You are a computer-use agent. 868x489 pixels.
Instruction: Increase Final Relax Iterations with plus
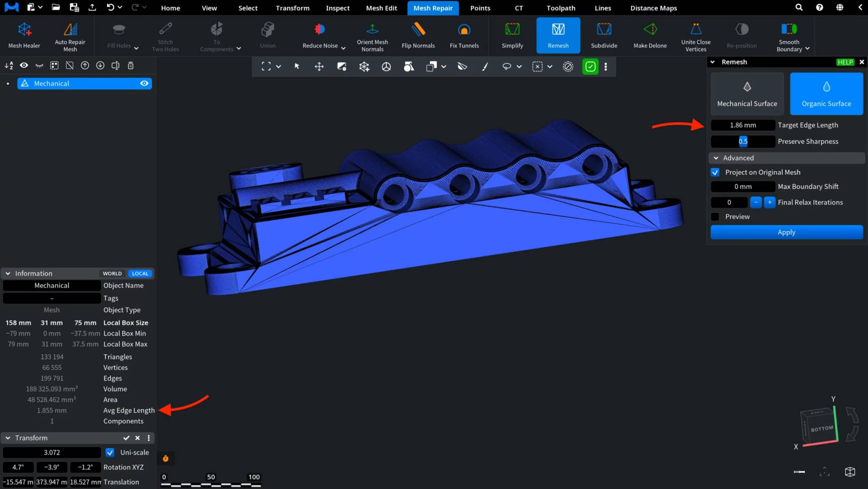pos(770,202)
